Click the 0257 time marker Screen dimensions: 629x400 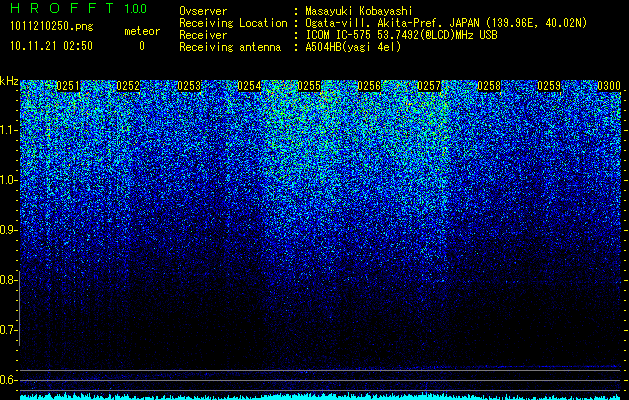(x=429, y=86)
